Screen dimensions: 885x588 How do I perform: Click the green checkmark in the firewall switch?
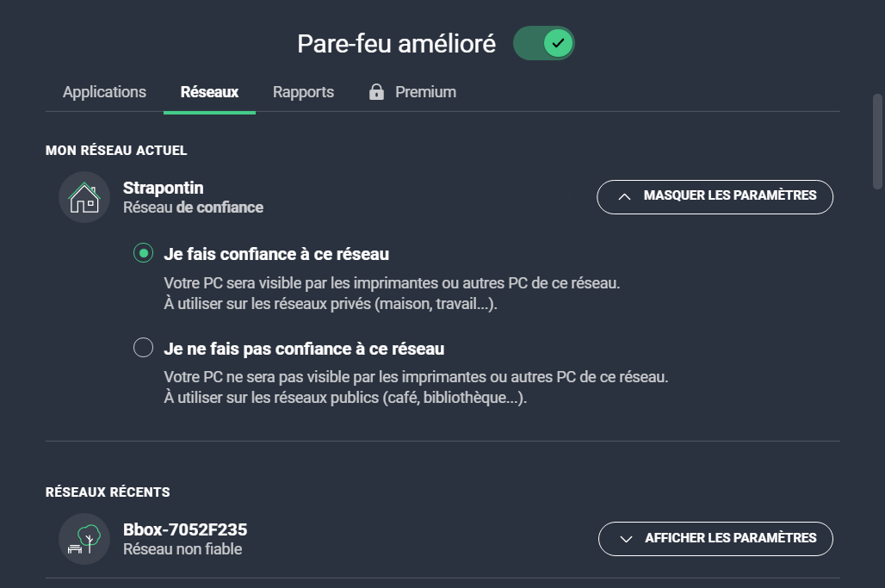(558, 41)
